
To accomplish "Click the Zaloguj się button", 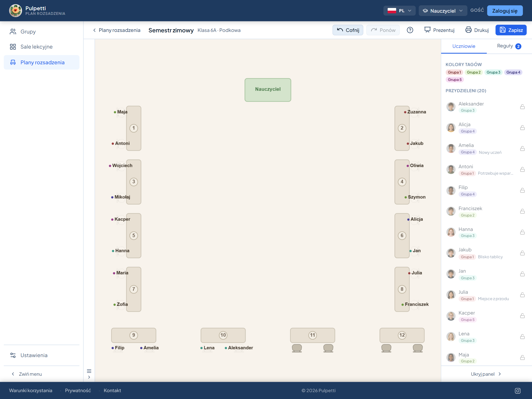I will (505, 11).
